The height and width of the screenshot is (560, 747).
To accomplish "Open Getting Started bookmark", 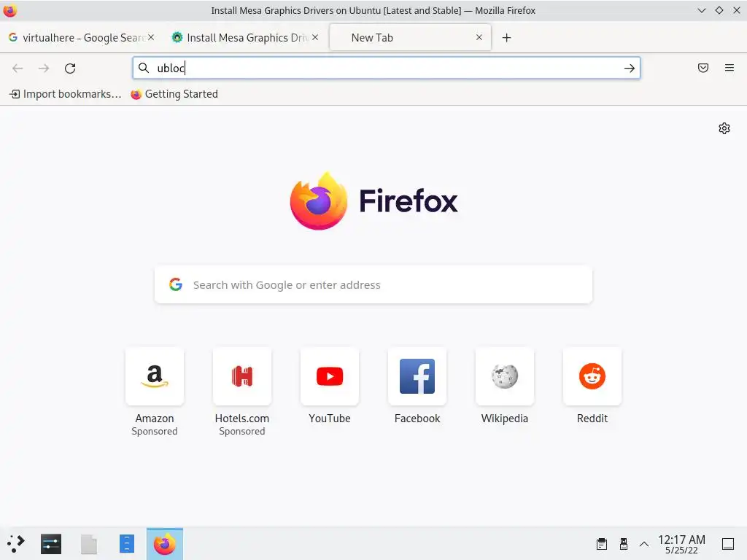I will (x=174, y=94).
